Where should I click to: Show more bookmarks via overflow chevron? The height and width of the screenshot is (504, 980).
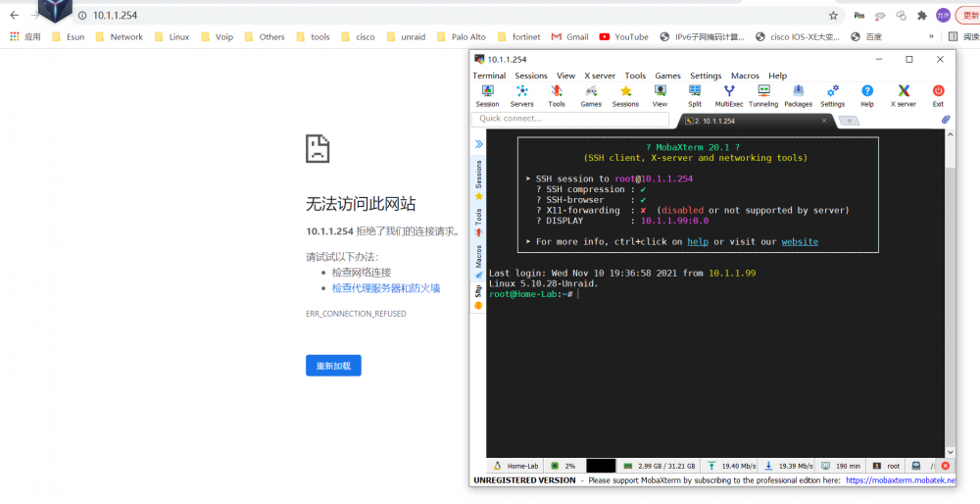(x=931, y=37)
